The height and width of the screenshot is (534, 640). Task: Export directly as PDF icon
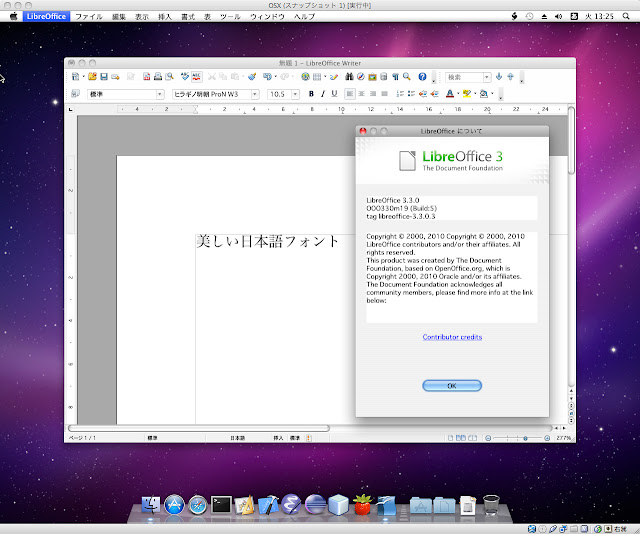pos(147,76)
